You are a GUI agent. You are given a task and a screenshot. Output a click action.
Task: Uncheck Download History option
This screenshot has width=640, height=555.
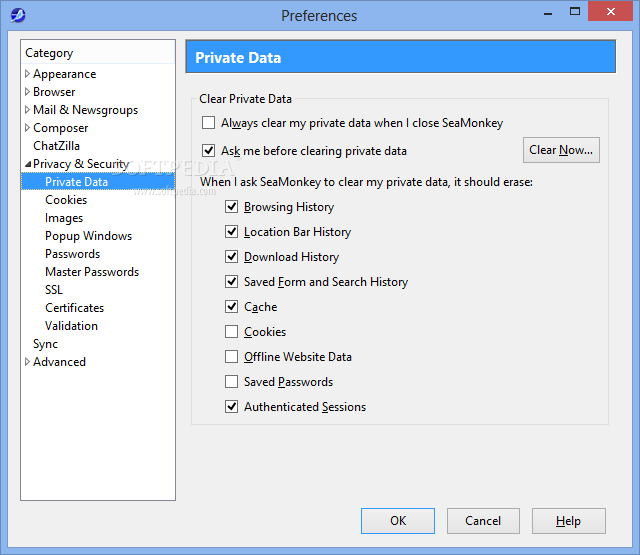click(x=231, y=257)
